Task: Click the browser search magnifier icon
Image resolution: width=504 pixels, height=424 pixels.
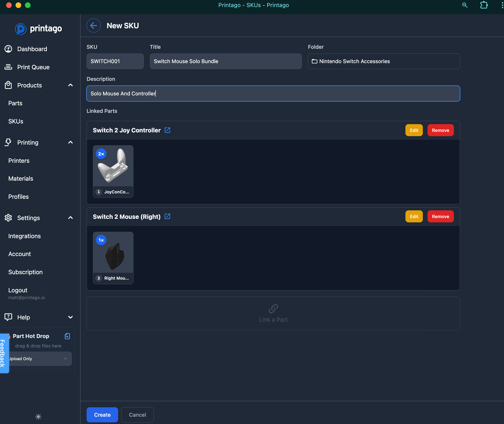Action: click(x=465, y=5)
